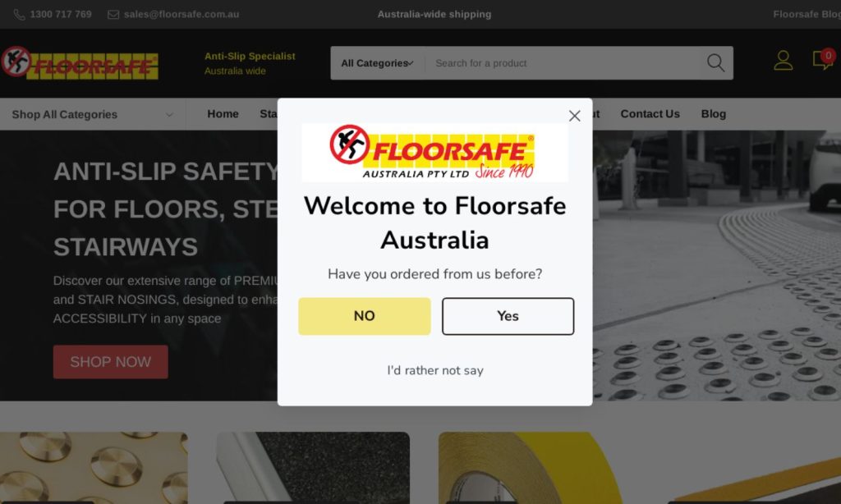The width and height of the screenshot is (841, 504).
Task: Expand Shop All Categories menu
Action: 93,114
